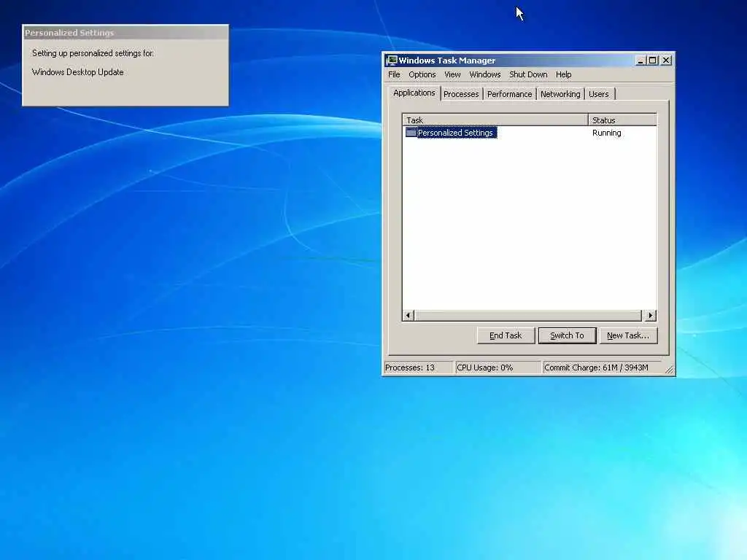Click the Setting up personalized settings for text
The image size is (747, 560).
(x=93, y=53)
